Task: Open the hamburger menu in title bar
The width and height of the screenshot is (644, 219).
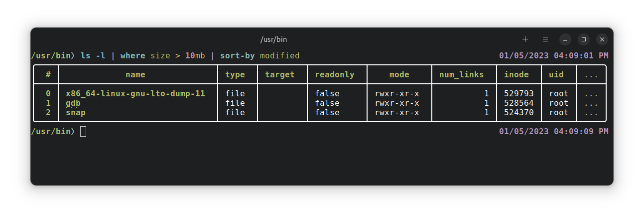Action: 545,39
